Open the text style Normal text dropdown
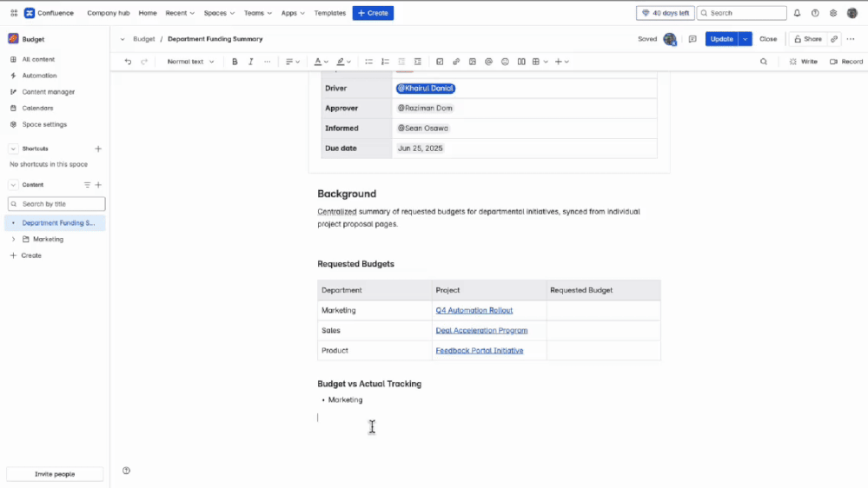Screen dimensions: 868x488 coord(190,62)
